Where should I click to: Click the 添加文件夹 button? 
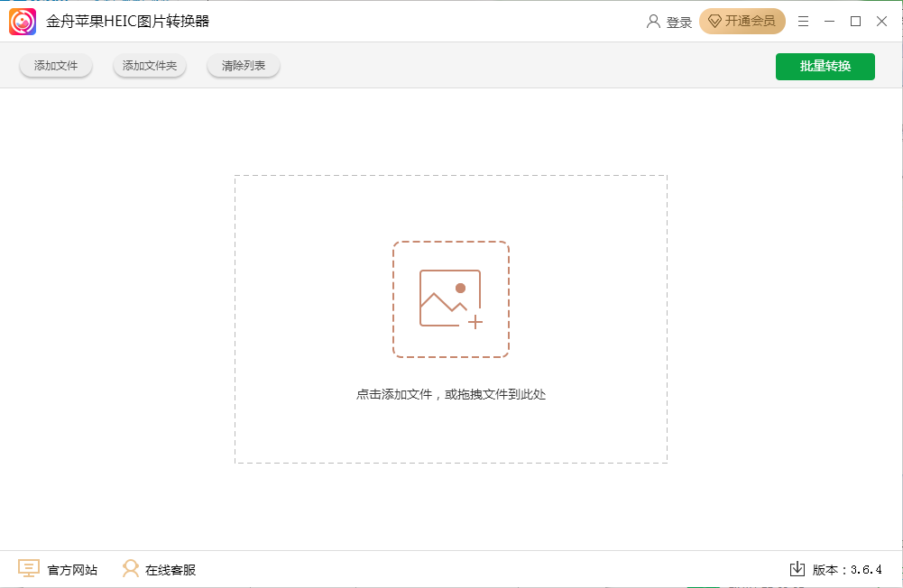pyautogui.click(x=150, y=66)
